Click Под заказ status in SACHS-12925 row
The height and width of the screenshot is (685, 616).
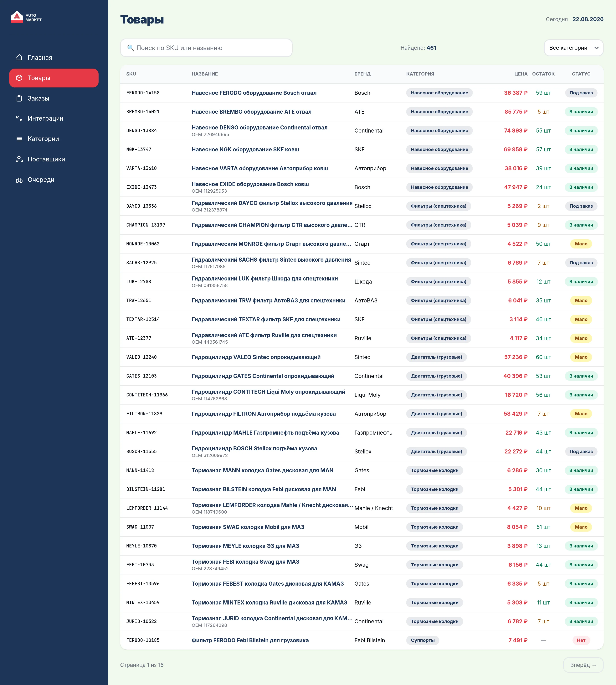coord(581,263)
